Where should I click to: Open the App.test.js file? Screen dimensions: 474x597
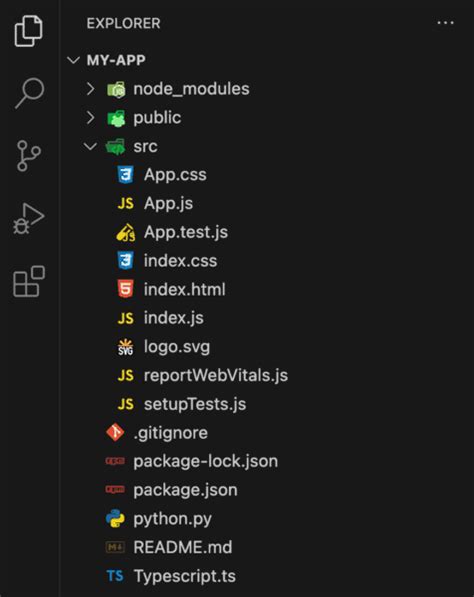[186, 232]
